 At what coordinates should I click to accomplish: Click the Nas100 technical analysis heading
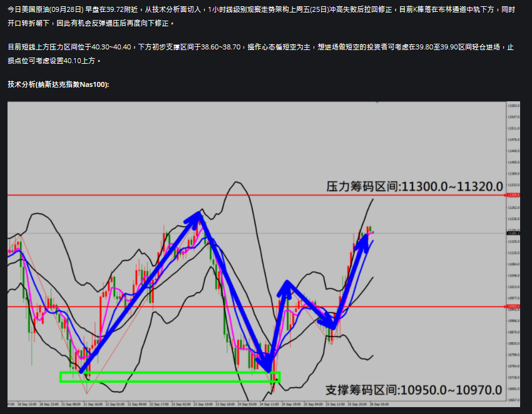pyautogui.click(x=58, y=84)
